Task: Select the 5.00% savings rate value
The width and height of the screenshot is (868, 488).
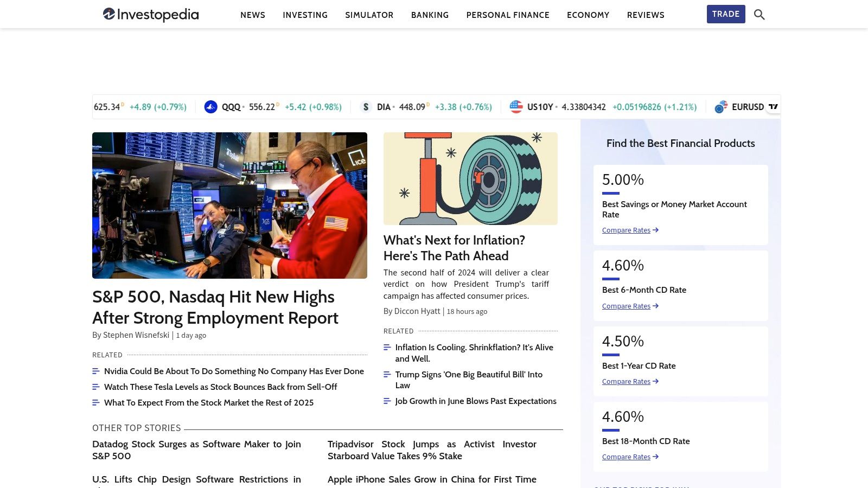Action: pyautogui.click(x=623, y=179)
